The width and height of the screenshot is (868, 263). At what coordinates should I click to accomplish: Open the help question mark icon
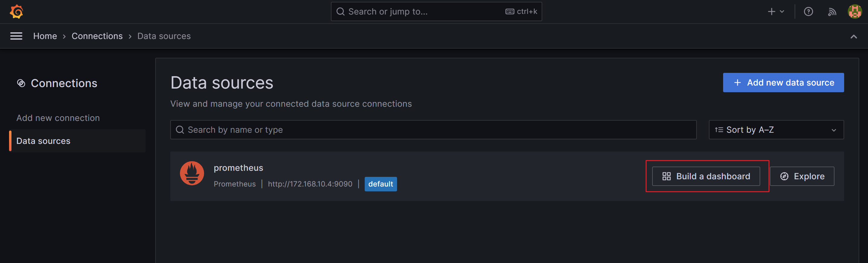[x=808, y=12]
